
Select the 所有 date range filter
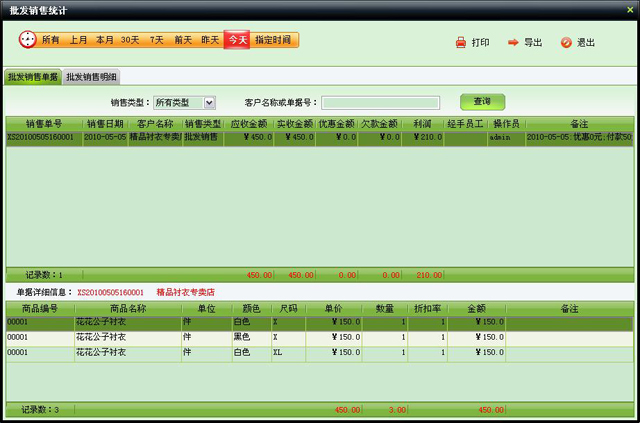tap(50, 40)
